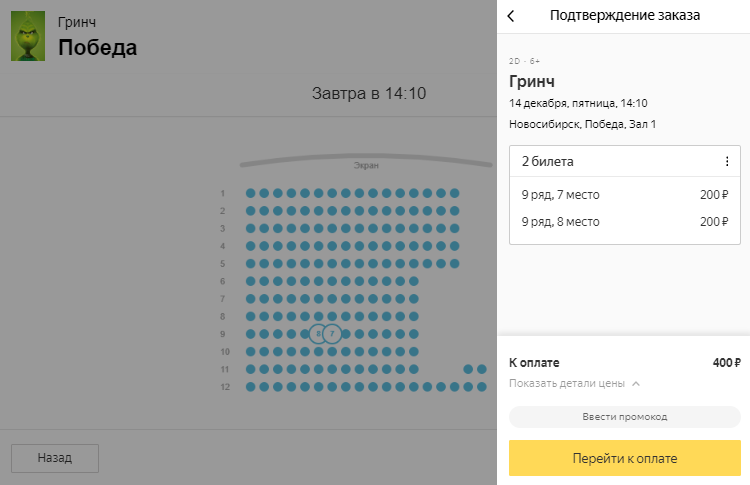The height and width of the screenshot is (485, 750).
Task: Select the first seat in row 12
Action: pyautogui.click(x=250, y=387)
